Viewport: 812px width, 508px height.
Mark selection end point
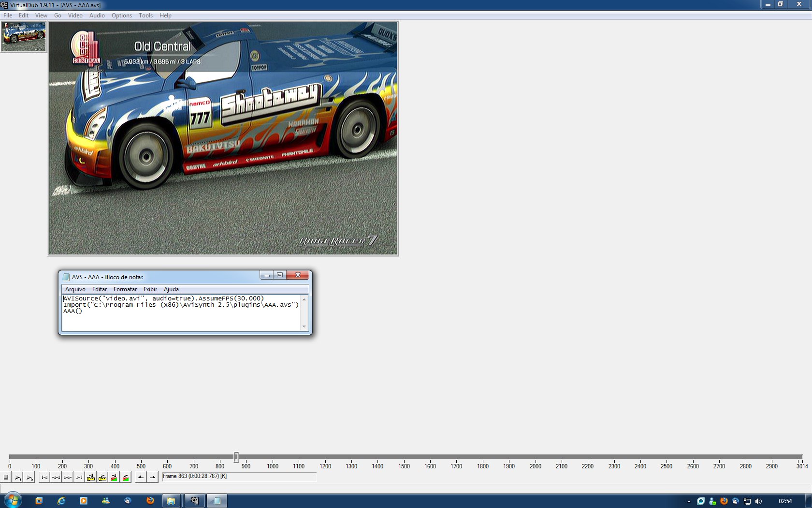coord(152,478)
